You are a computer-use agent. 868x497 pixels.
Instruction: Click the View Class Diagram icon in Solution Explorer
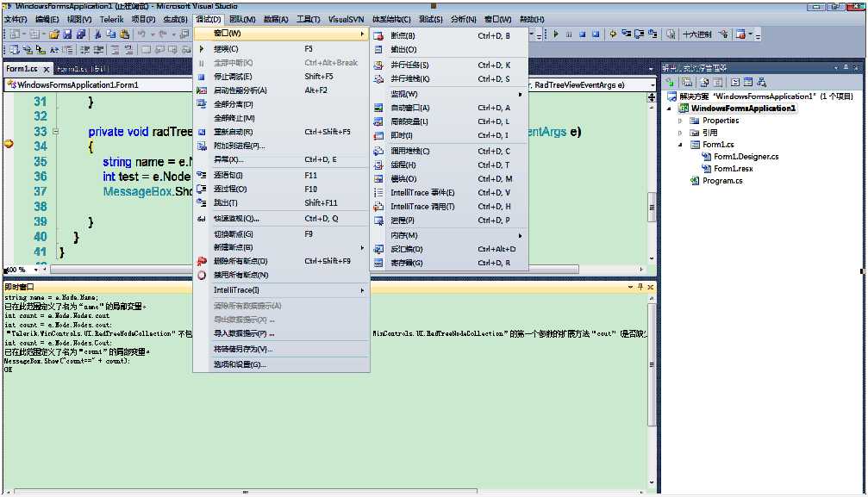[762, 83]
